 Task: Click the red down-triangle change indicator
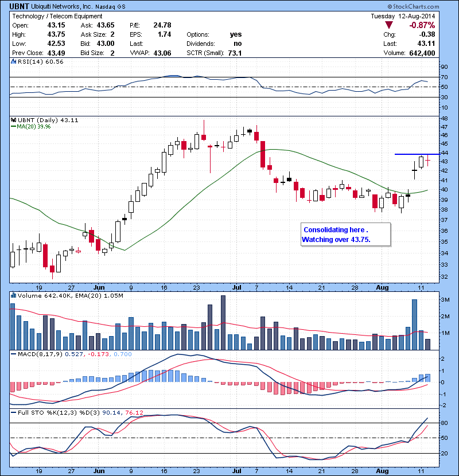(x=388, y=25)
